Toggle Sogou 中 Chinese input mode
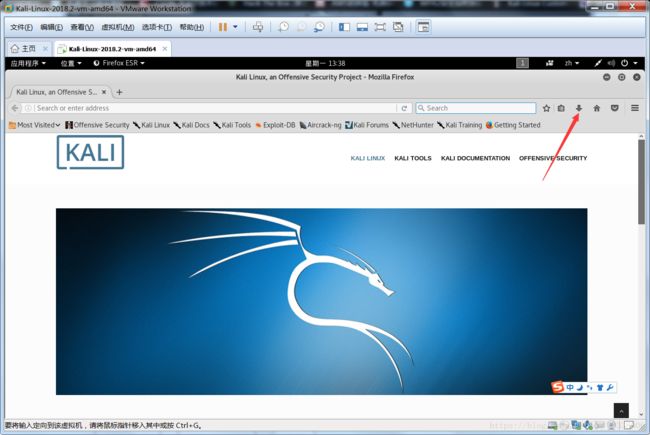This screenshot has height=435, width=650. pos(570,387)
